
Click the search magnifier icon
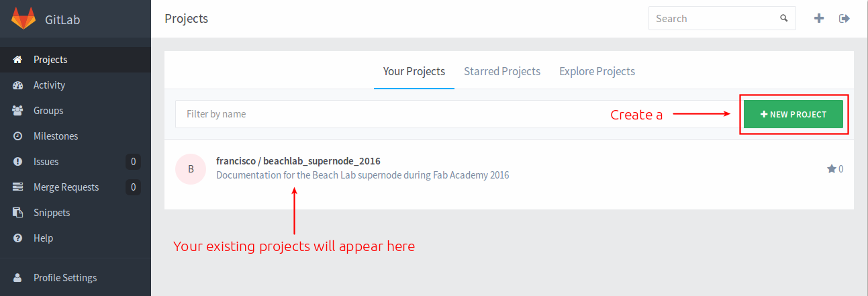(783, 19)
